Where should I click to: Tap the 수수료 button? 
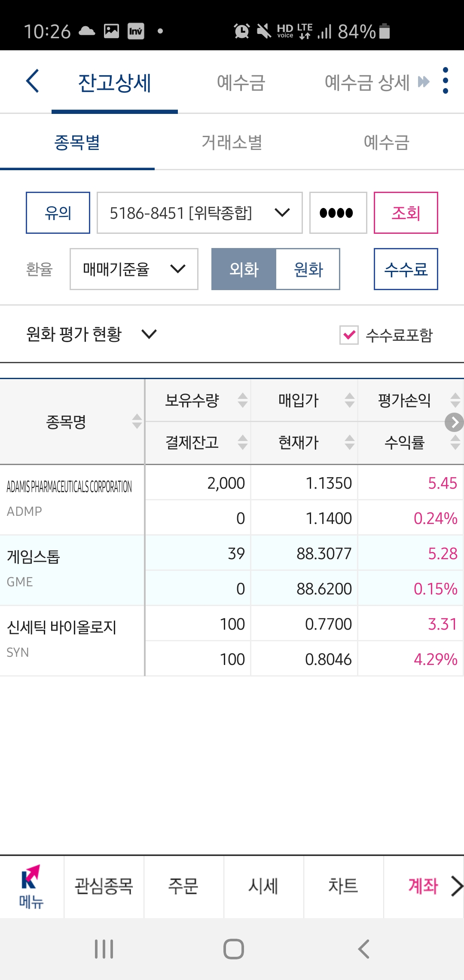(406, 269)
